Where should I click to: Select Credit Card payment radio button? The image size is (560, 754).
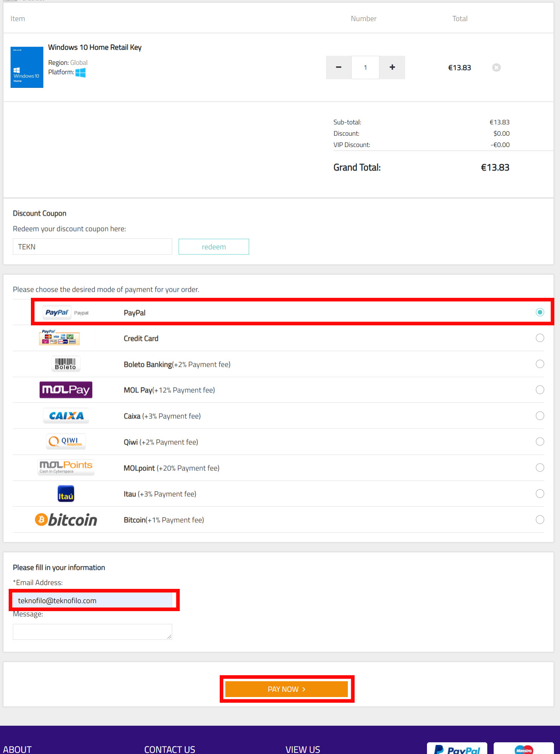[540, 338]
